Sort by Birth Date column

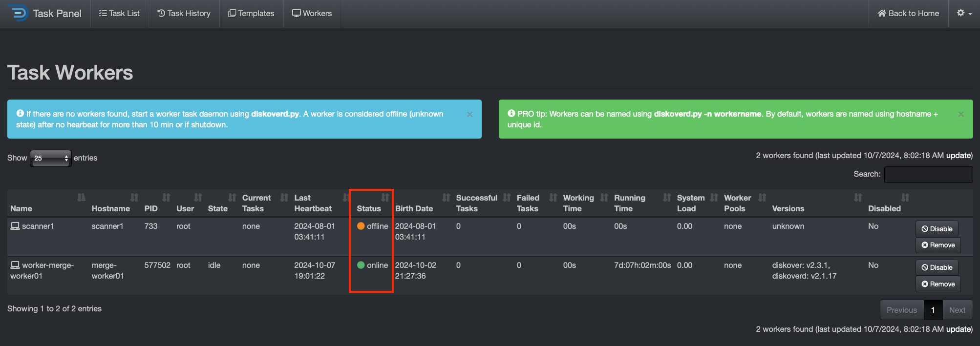click(x=423, y=203)
